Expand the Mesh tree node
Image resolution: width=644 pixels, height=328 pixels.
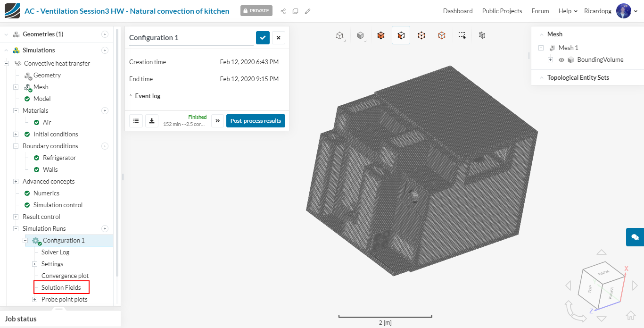[x=16, y=87]
